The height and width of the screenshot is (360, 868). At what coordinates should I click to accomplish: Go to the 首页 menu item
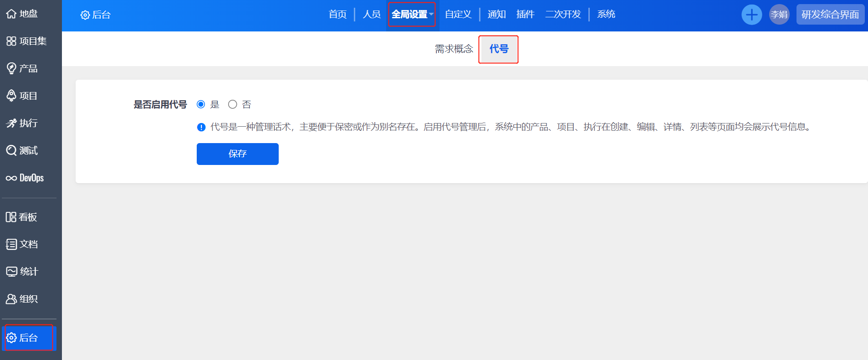click(337, 15)
